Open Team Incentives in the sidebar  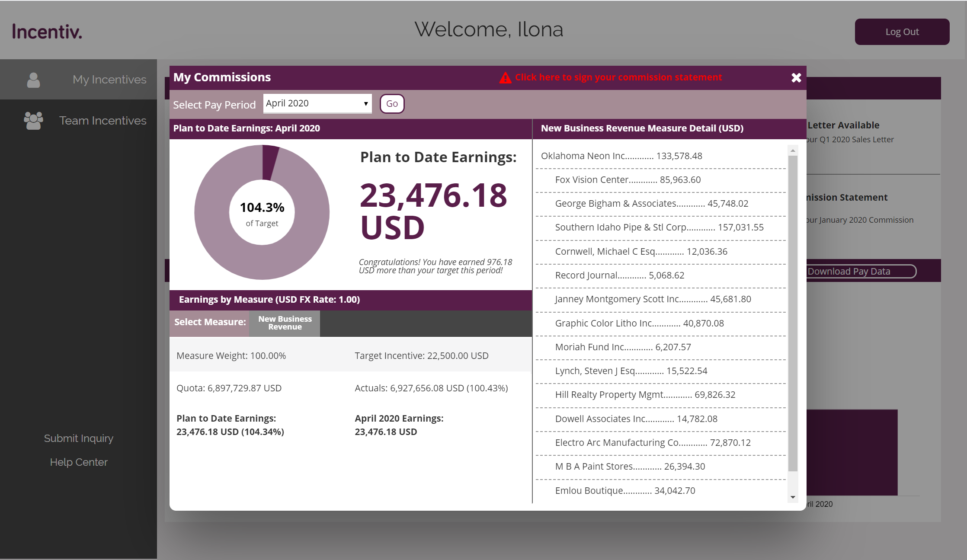click(102, 121)
